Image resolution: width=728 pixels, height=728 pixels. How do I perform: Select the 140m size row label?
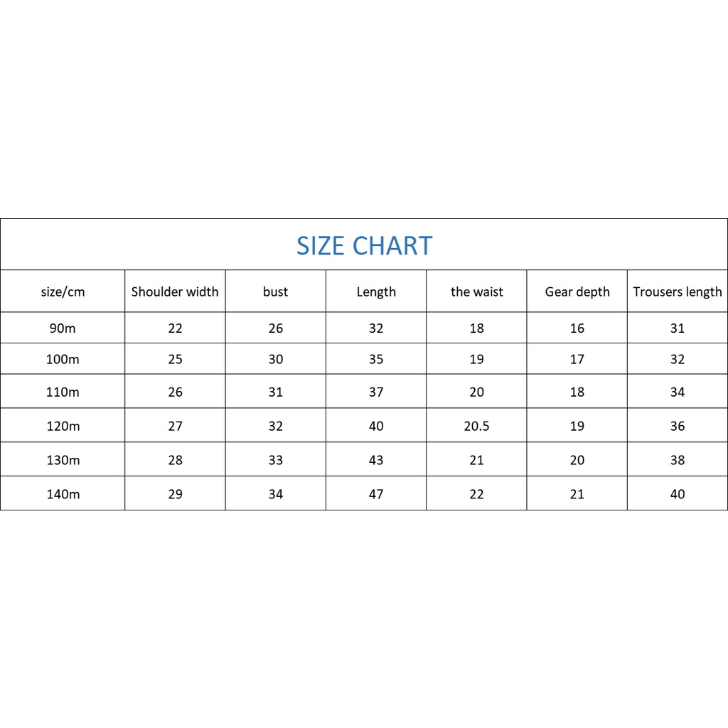[63, 494]
